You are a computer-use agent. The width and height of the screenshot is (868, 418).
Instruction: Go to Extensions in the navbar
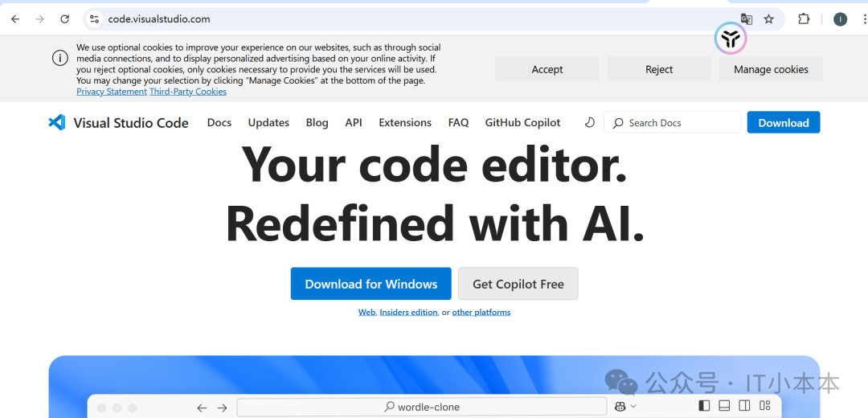404,122
